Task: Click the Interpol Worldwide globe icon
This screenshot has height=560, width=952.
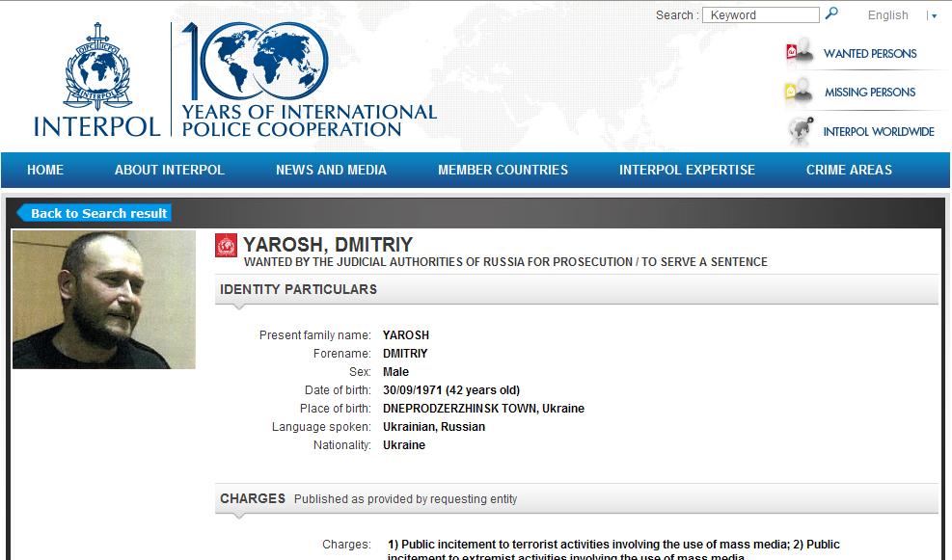Action: pos(801,131)
